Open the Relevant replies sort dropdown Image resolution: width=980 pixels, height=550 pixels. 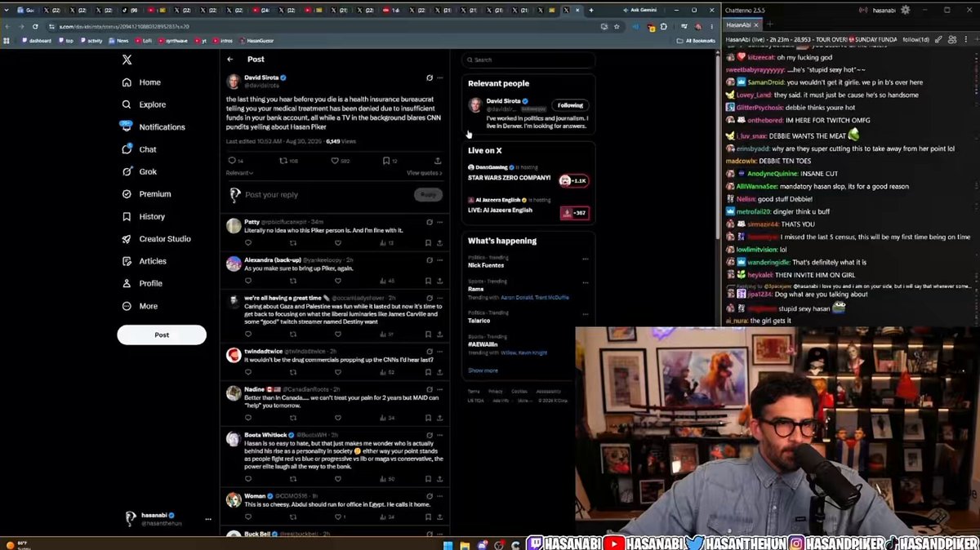click(239, 173)
